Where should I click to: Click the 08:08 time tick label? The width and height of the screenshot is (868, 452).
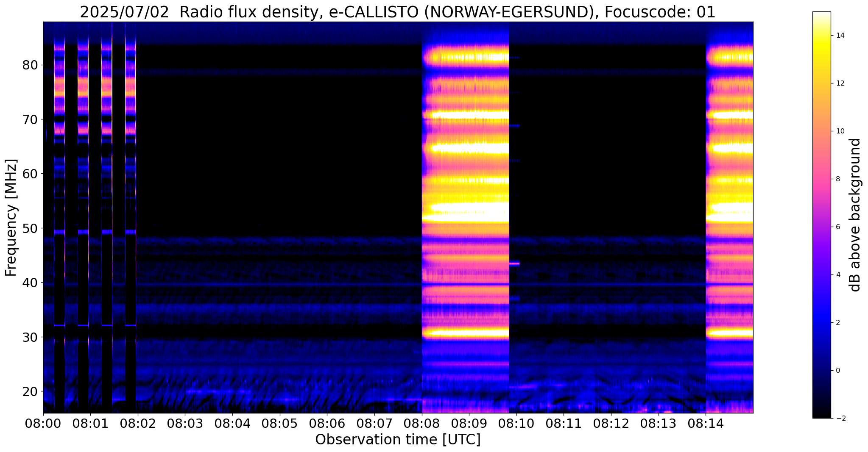click(x=421, y=423)
